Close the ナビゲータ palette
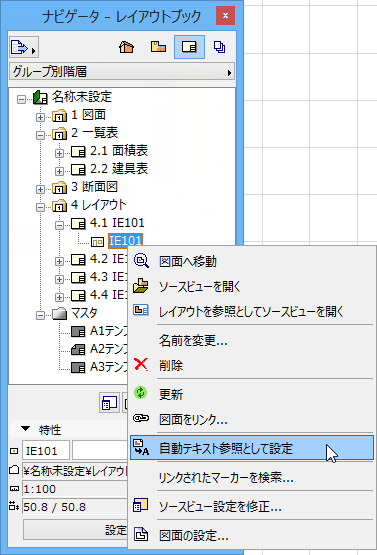Screen dimensions: 377x555 (x=225, y=16)
